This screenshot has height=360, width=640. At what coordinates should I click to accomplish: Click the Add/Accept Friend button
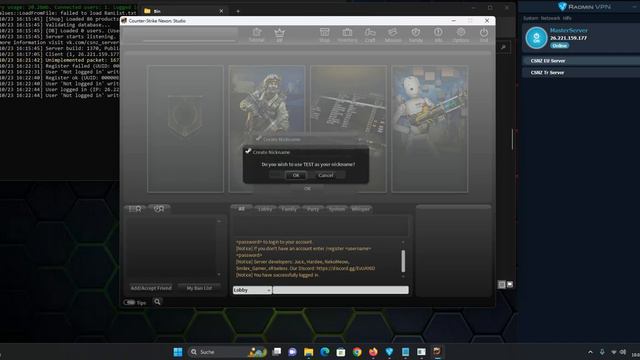151,288
